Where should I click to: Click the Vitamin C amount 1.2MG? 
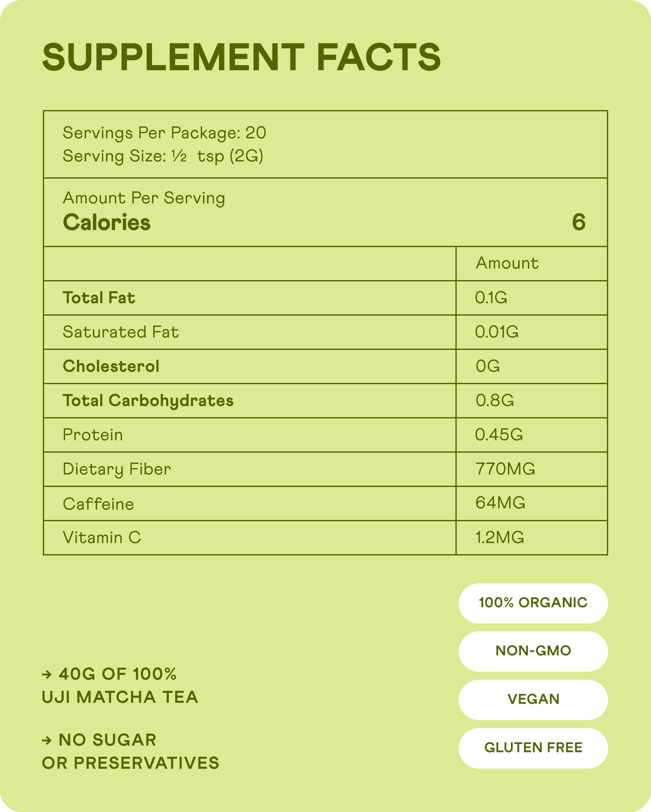coord(500,538)
